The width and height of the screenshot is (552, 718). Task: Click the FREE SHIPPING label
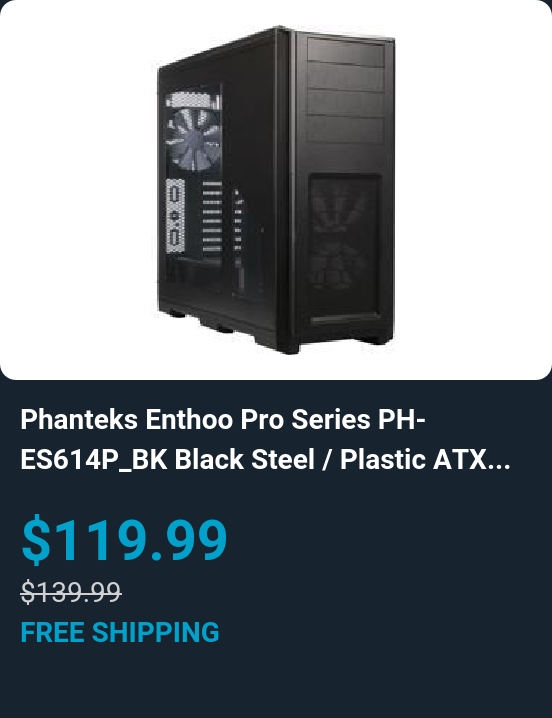(x=120, y=632)
